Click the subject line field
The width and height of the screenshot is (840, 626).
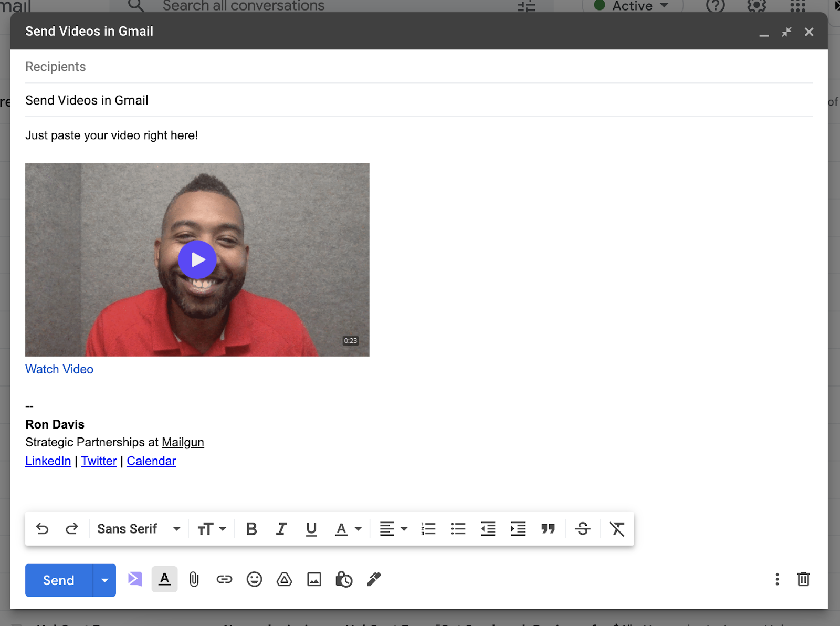tap(419, 100)
